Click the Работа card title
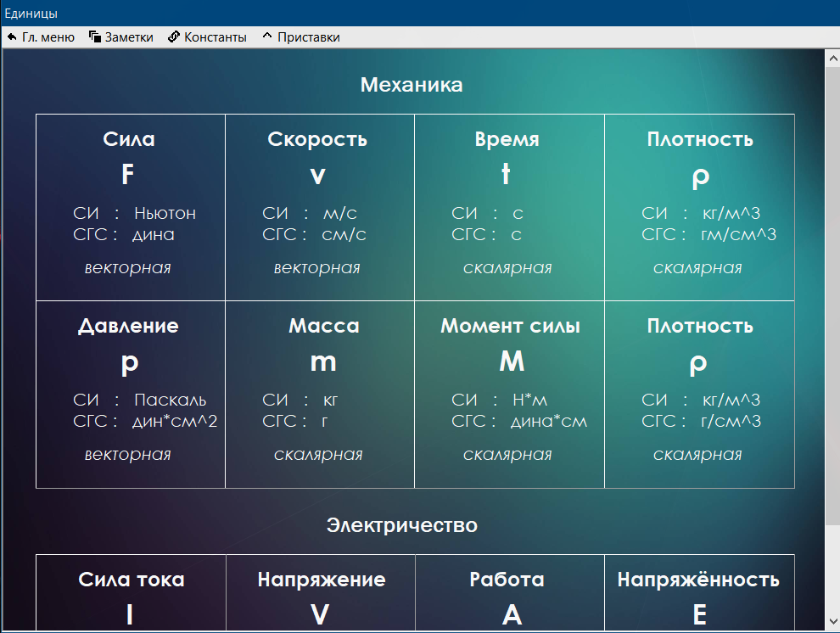The height and width of the screenshot is (633, 840). pyautogui.click(x=507, y=580)
